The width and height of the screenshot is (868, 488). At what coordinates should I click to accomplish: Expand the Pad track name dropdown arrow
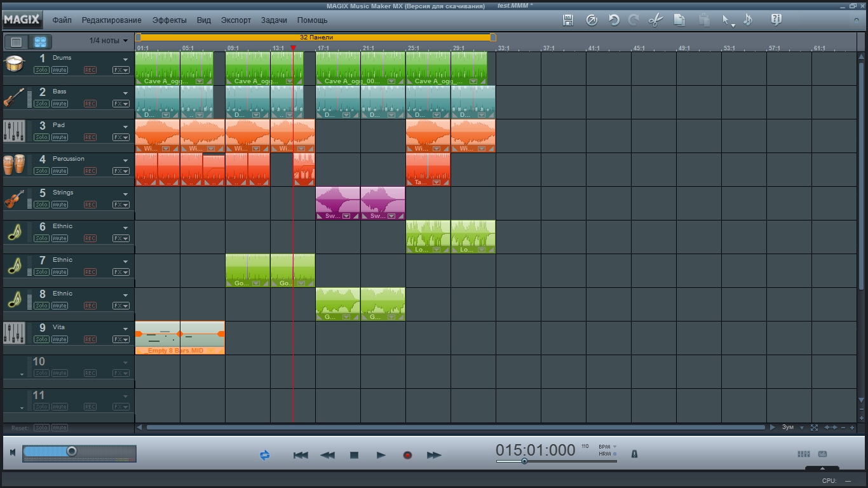125,127
